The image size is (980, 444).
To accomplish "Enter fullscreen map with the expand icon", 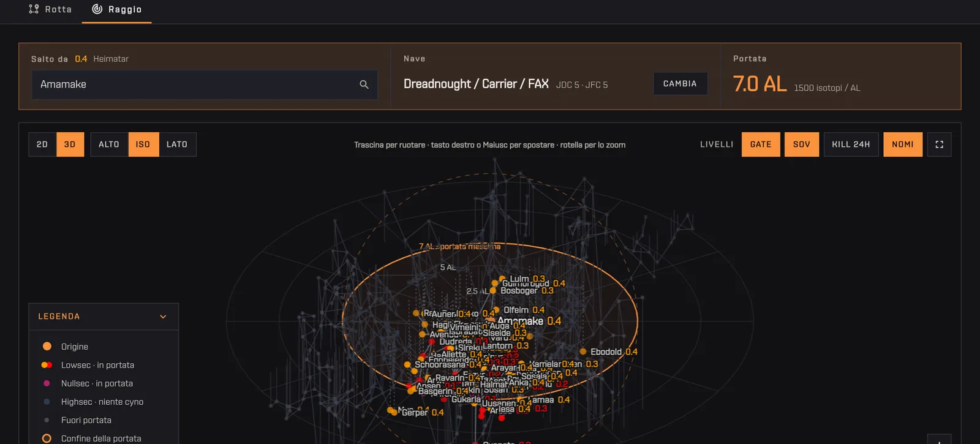I will (939, 145).
